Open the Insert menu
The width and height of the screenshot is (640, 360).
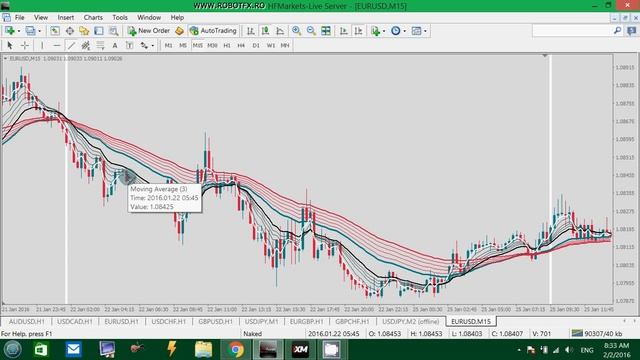pos(66,18)
